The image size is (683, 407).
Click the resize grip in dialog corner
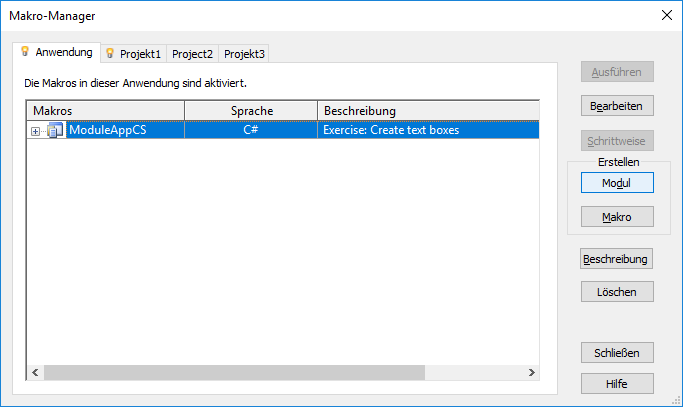(676, 400)
